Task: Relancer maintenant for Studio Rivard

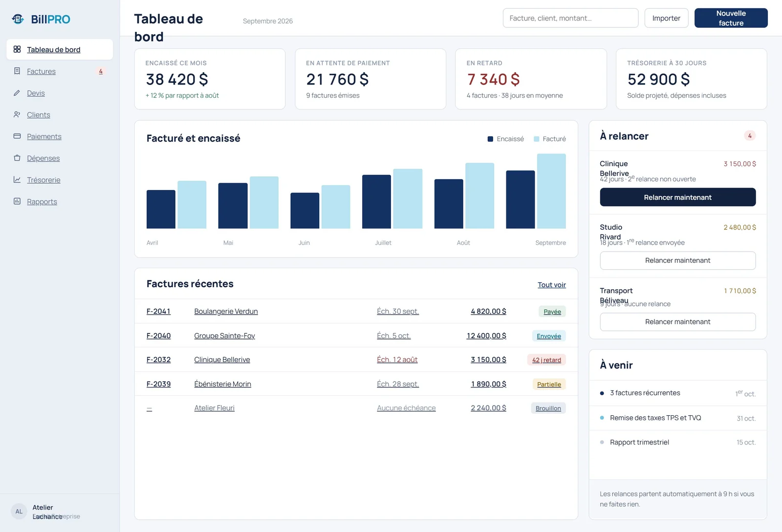Action: tap(677, 260)
